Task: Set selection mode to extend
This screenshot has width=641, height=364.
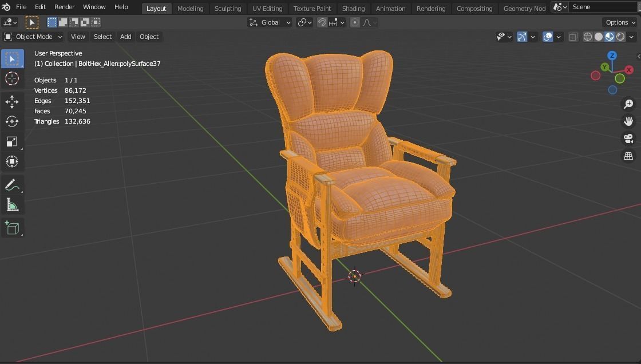Action: point(63,22)
